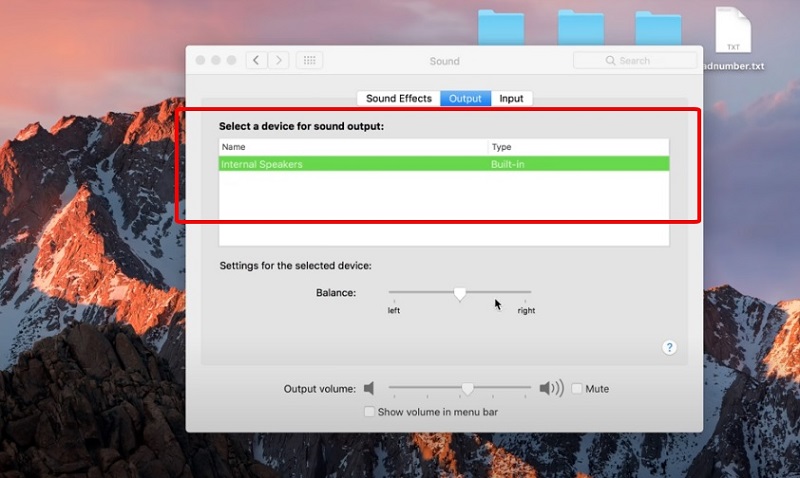Click the high volume speaker icon

[x=550, y=388]
